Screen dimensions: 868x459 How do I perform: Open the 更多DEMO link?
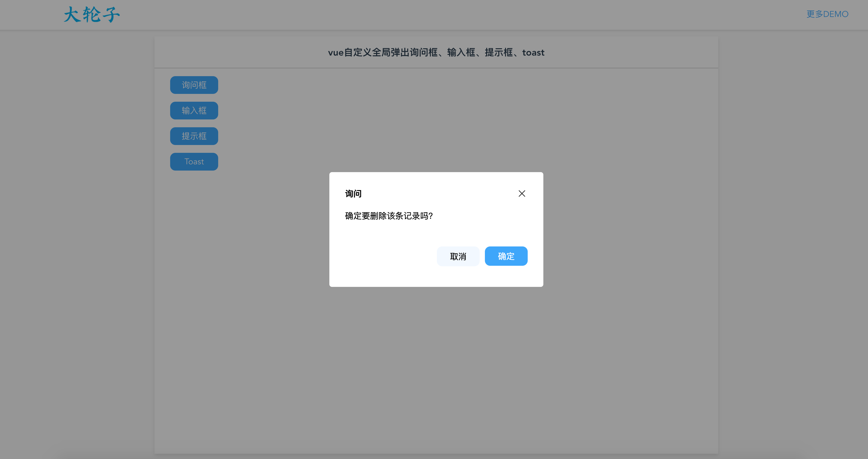pyautogui.click(x=827, y=14)
